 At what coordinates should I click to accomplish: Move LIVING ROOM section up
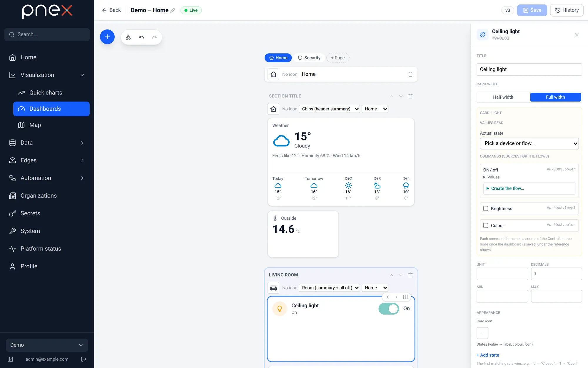pyautogui.click(x=391, y=275)
